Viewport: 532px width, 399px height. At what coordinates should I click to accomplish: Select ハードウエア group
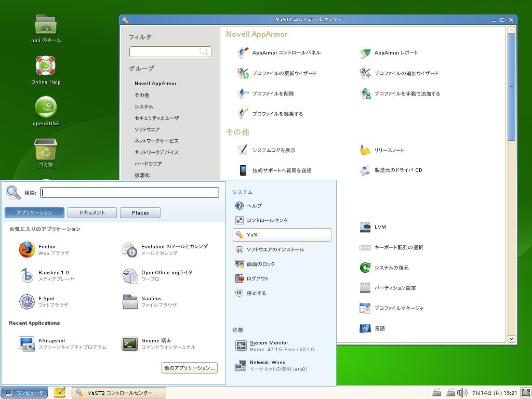click(x=148, y=164)
